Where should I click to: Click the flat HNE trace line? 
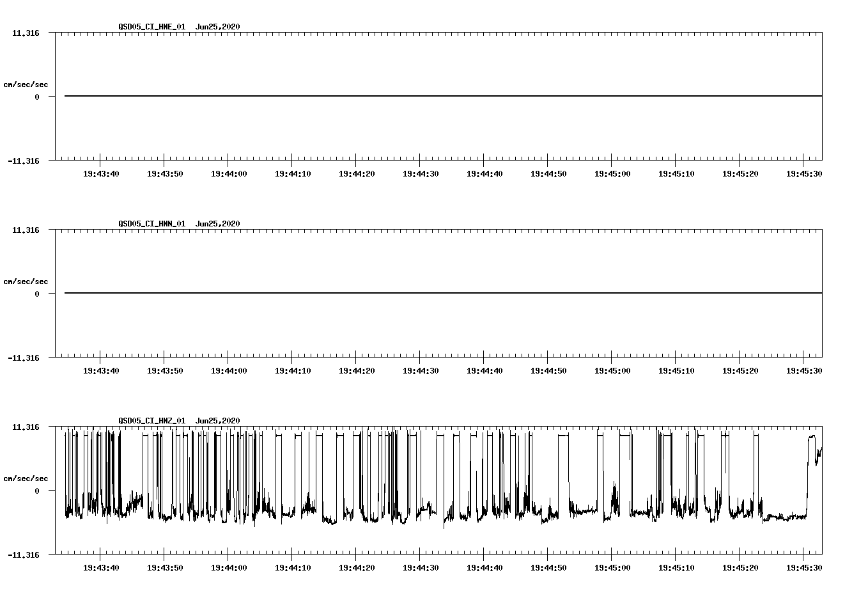pyautogui.click(x=443, y=96)
